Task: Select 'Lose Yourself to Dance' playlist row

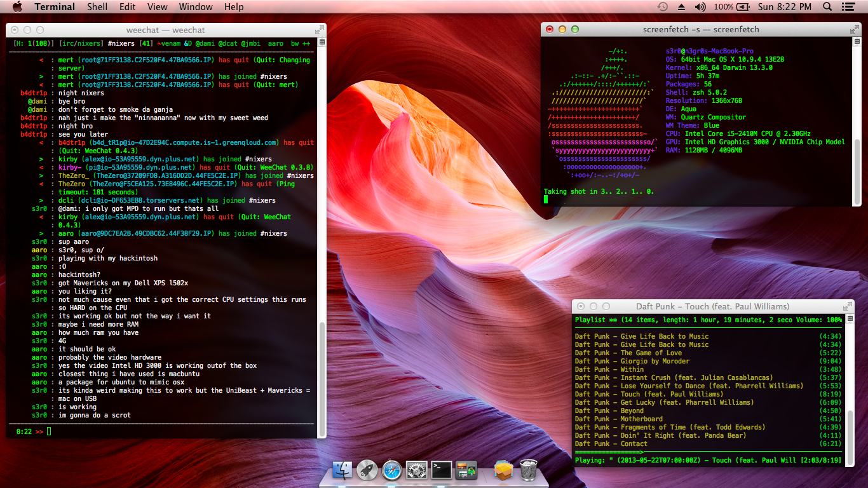Action: tap(709, 386)
